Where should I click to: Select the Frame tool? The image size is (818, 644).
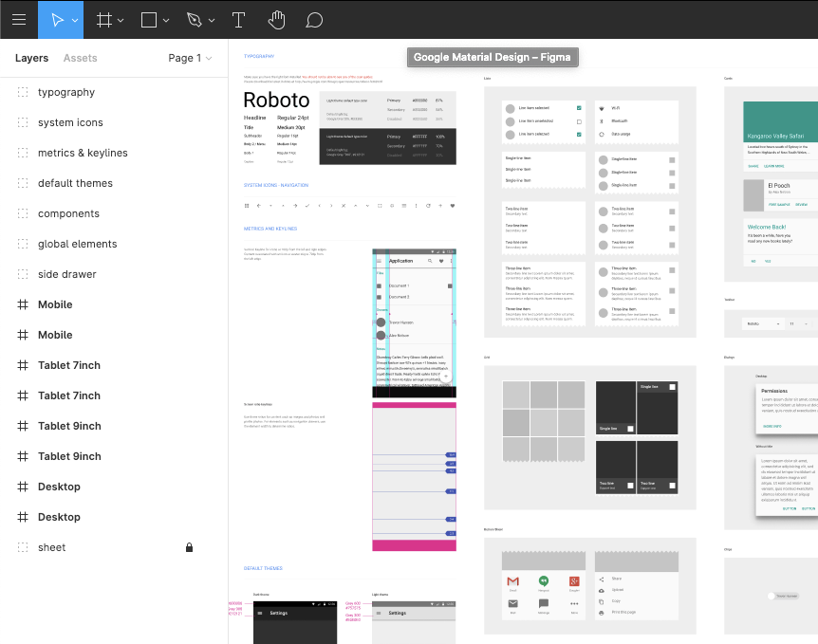tap(104, 19)
